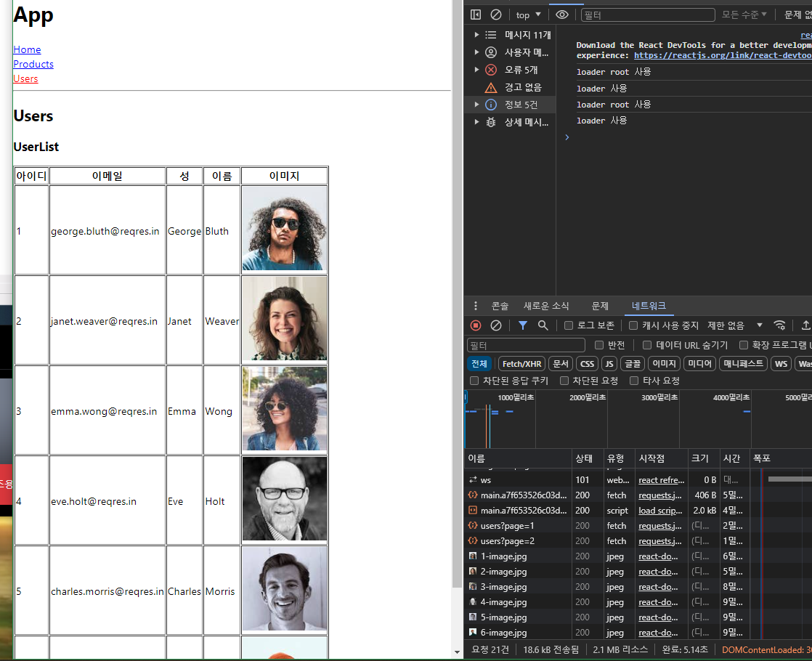The image size is (812, 661).
Task: Click the import HAR upload icon
Action: [805, 325]
